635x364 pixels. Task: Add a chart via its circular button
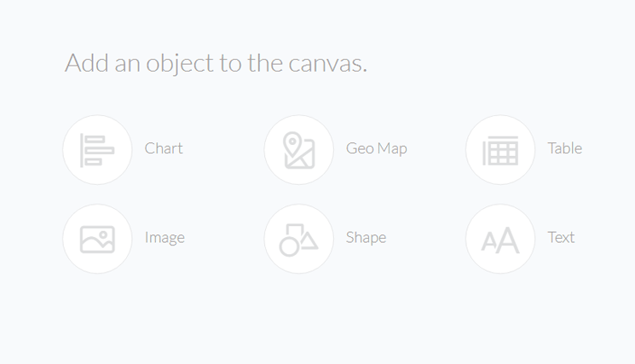tap(97, 150)
